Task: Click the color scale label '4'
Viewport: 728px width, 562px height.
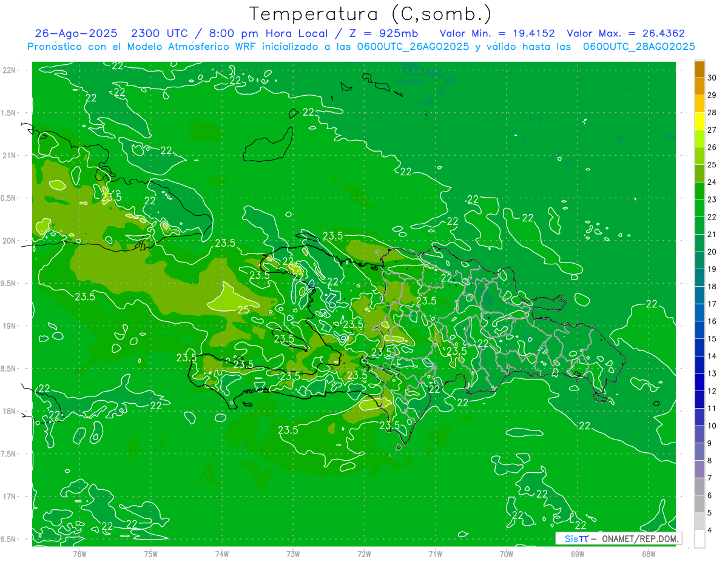Action: (710, 530)
